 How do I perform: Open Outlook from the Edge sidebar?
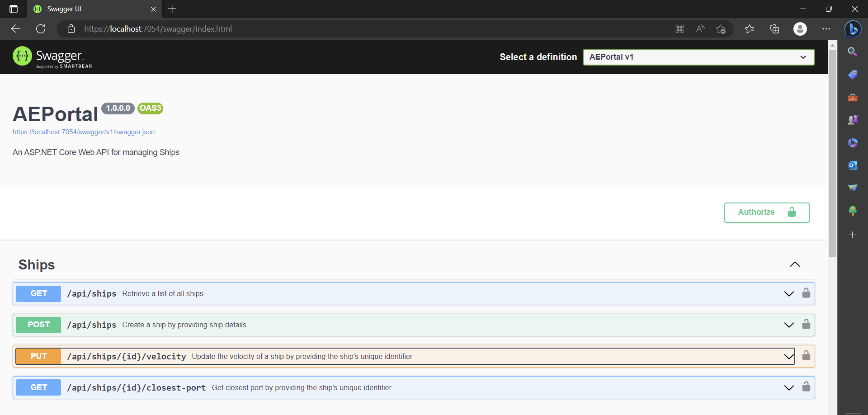(x=853, y=165)
